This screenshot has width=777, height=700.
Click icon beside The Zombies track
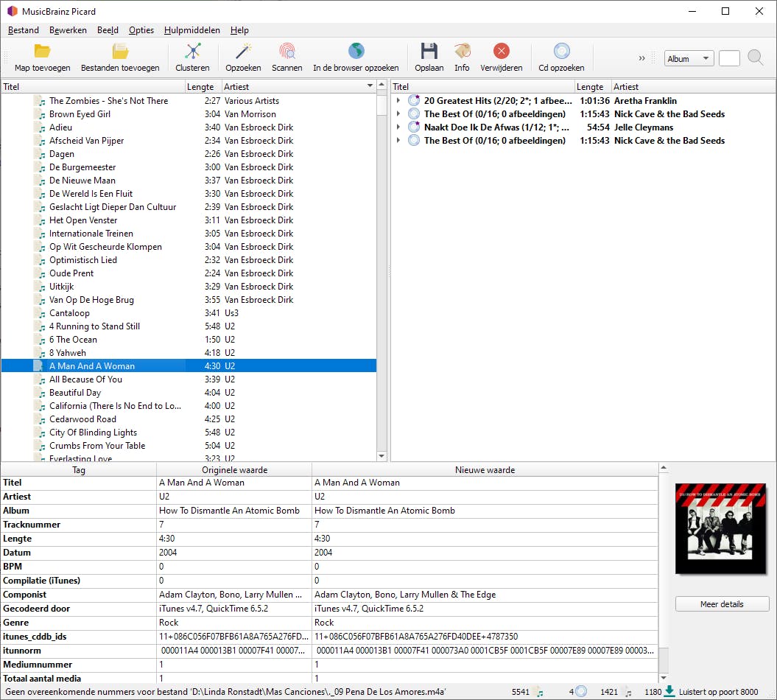coord(40,101)
